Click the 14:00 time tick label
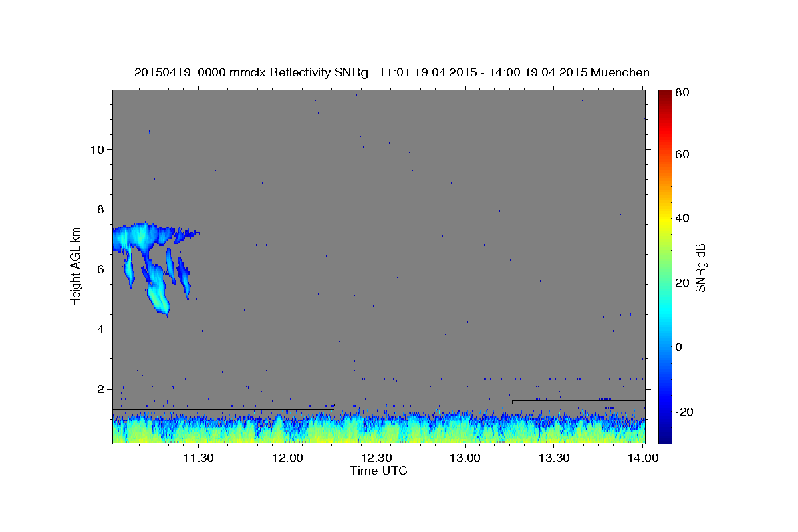Image resolution: width=798 pixels, height=532 pixels. [642, 458]
